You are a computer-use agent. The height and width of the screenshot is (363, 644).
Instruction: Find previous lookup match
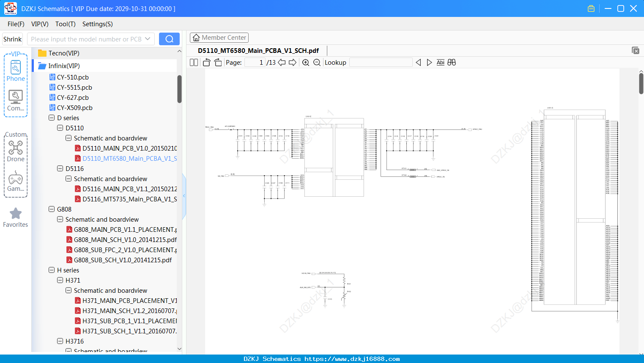(418, 63)
